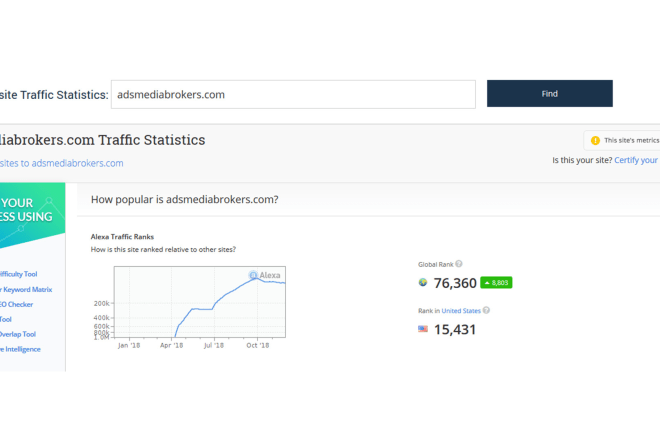The width and height of the screenshot is (660, 440).
Task: Click the 15,431 US rank value
Action: (455, 329)
